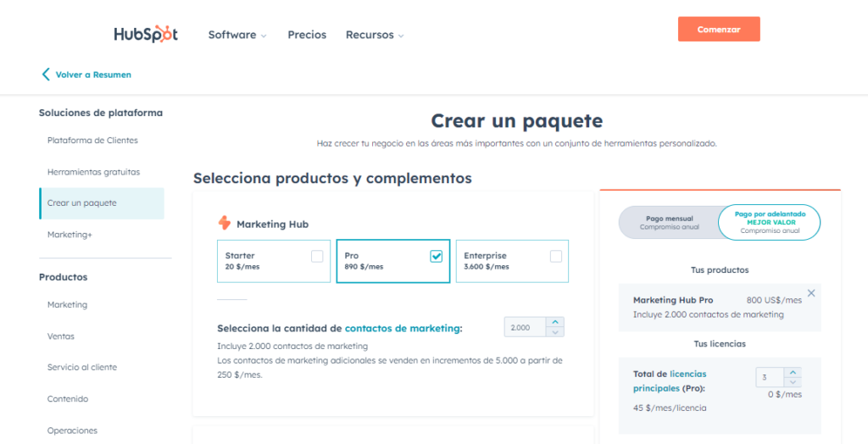This screenshot has height=444, width=868.
Task: Click the 45 $/mes/licencia text
Action: coord(670,408)
